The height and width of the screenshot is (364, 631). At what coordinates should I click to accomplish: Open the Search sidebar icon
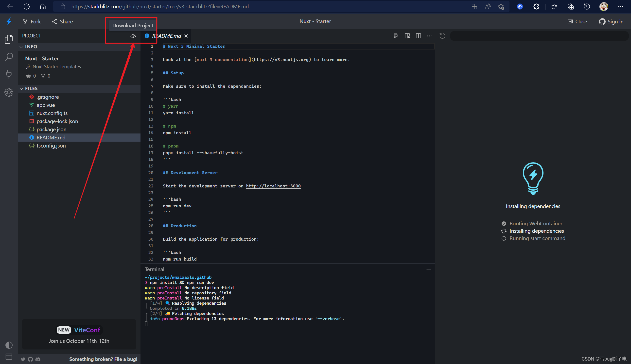[9, 57]
